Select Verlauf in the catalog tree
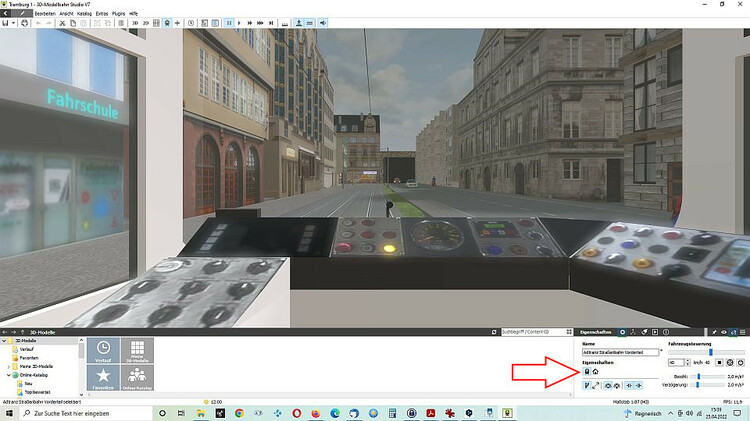 (x=27, y=349)
